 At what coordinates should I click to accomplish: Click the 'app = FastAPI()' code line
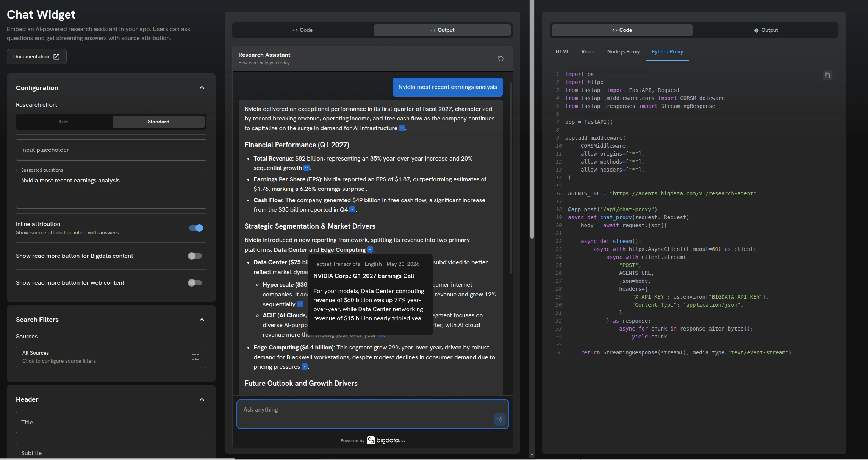click(x=589, y=122)
